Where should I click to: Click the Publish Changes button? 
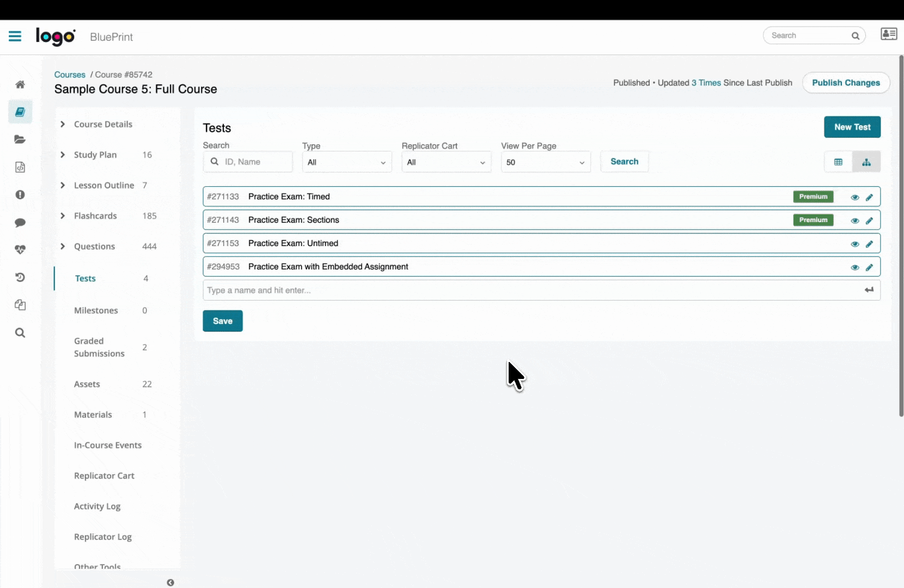coord(846,83)
